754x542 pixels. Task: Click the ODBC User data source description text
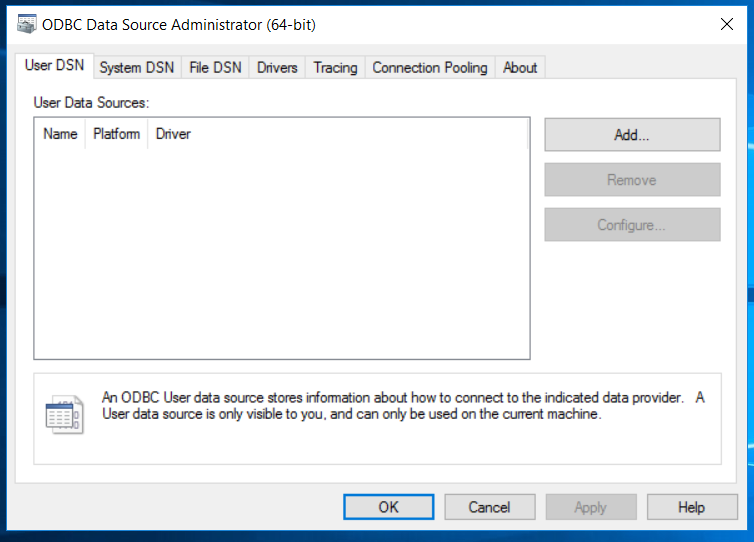point(403,406)
